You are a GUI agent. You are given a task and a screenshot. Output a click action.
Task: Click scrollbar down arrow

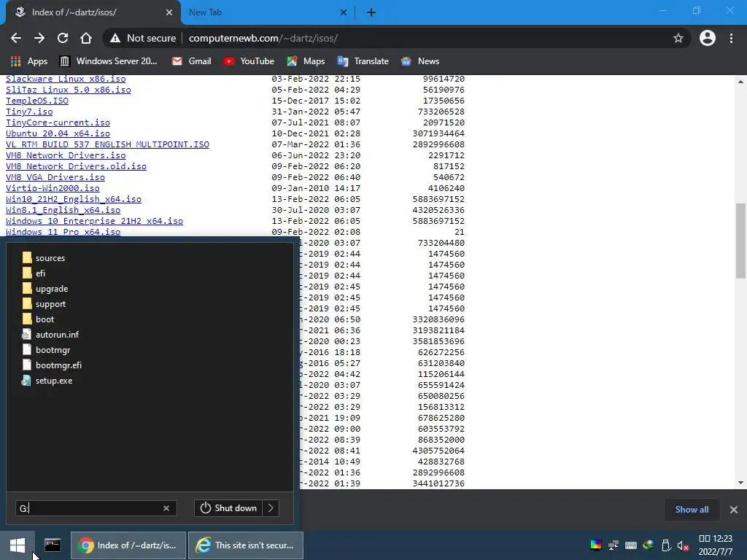pos(740,483)
